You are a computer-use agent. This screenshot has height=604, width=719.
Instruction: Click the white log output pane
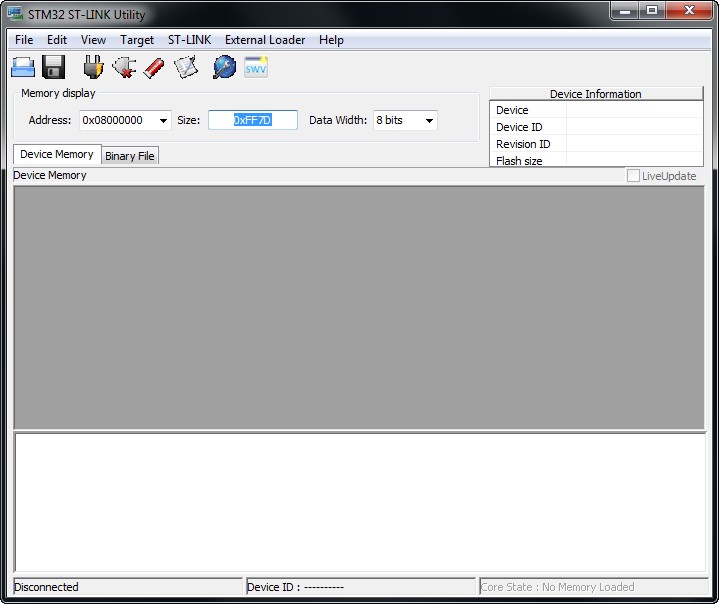coord(360,503)
